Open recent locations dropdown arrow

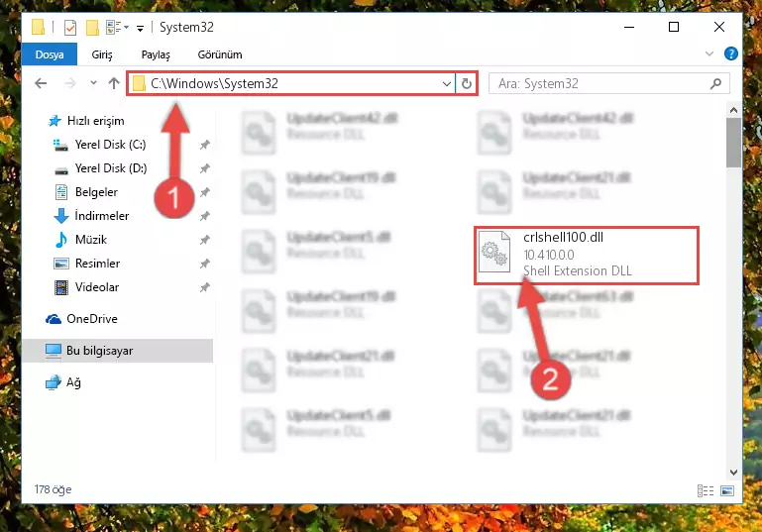93,83
